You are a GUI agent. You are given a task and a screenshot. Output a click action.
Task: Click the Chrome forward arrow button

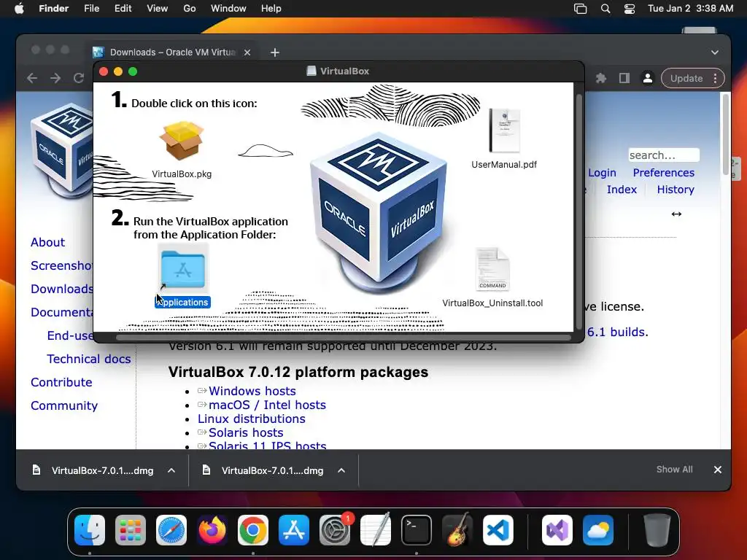pyautogui.click(x=55, y=78)
